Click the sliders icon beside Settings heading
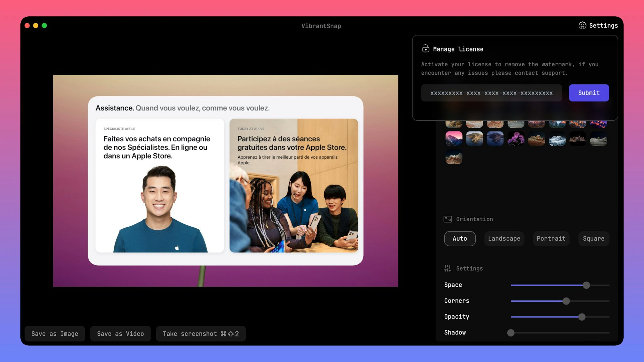The width and height of the screenshot is (644, 362). tap(447, 268)
